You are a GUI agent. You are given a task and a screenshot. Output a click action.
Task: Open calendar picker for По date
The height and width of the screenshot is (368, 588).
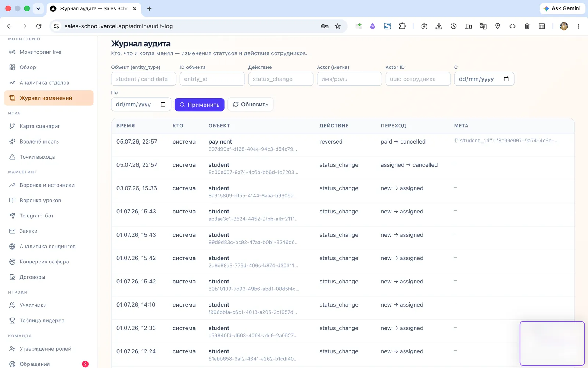[163, 105]
